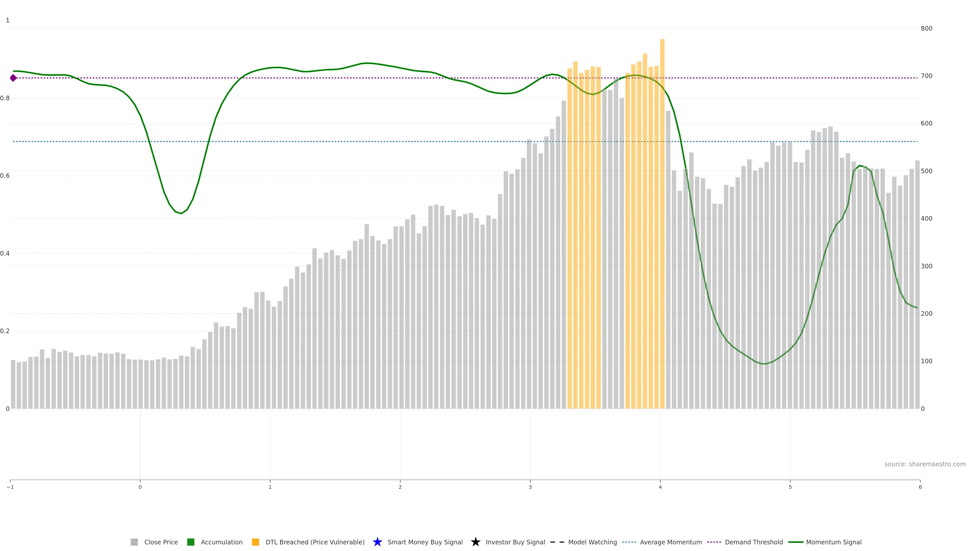The image size is (980, 551).
Task: Click the right axis label 800
Action: (x=926, y=29)
